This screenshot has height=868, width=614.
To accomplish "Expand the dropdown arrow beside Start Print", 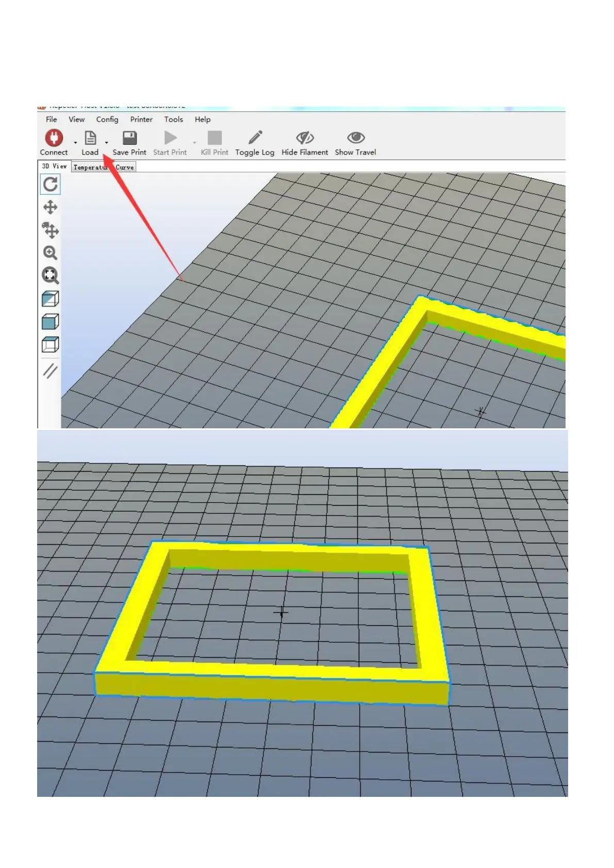I will click(194, 143).
